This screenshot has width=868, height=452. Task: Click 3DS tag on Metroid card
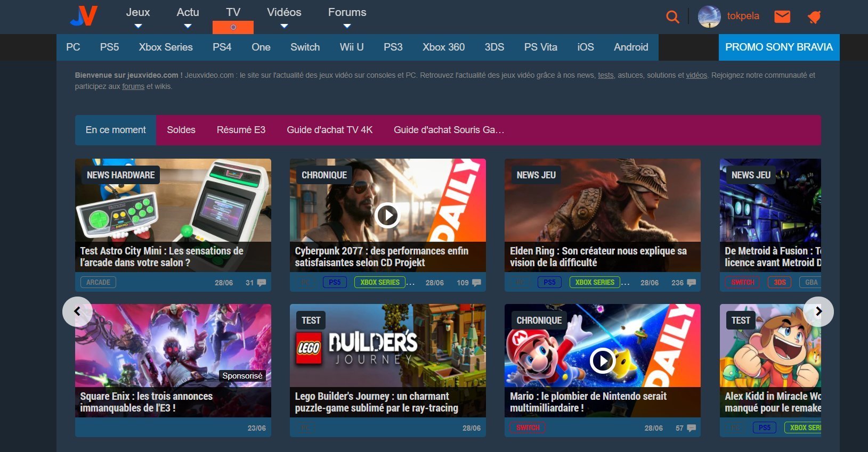780,283
